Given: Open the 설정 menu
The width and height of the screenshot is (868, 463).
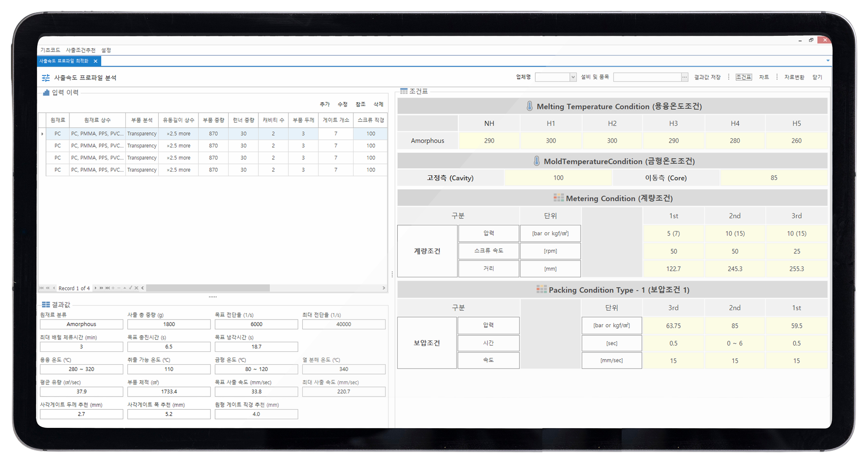Looking at the screenshot, I should (x=106, y=50).
